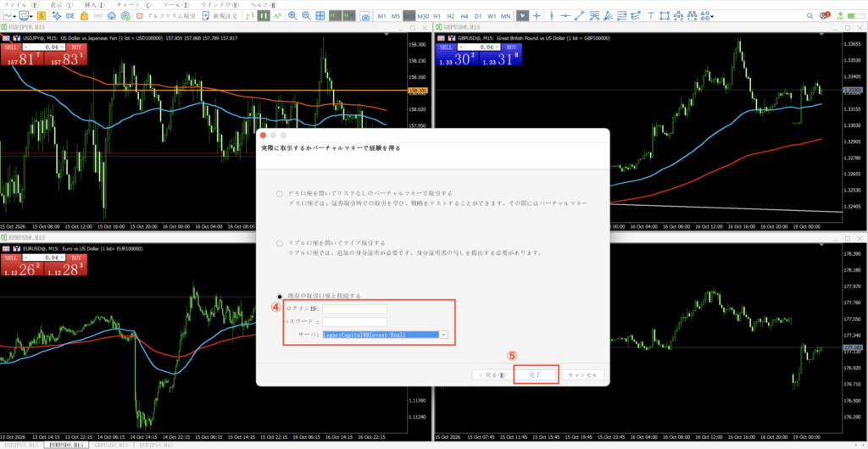The image size is (868, 449).
Task: Select the Fibonacci retracement tool
Action: tap(621, 16)
